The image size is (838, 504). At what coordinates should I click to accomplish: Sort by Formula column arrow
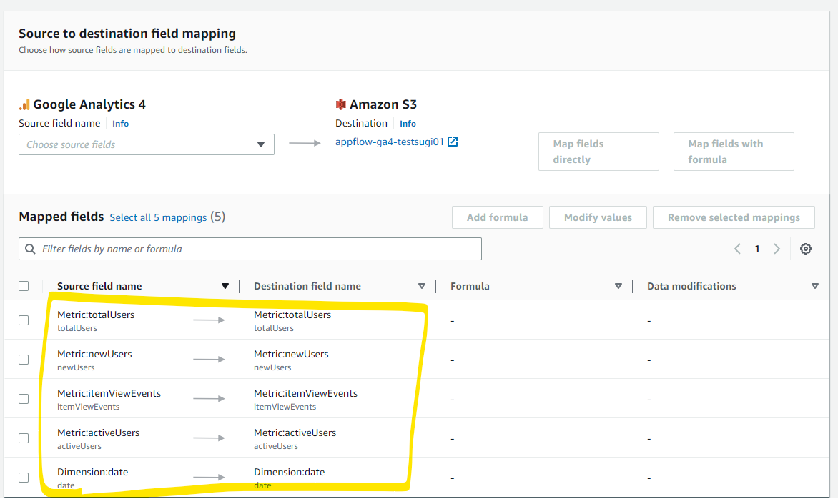coord(618,287)
